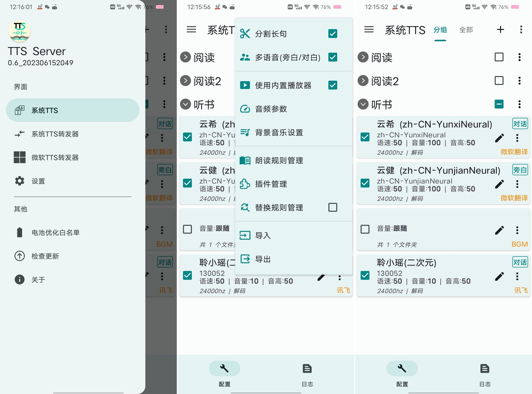Screen dimensions: 532x394
Task: Open 插件管理 plugin management
Action: (x=271, y=184)
